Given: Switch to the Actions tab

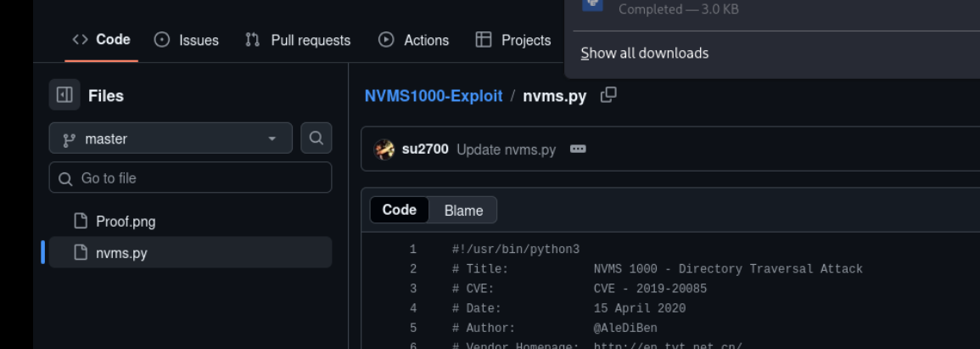Looking at the screenshot, I should (413, 40).
